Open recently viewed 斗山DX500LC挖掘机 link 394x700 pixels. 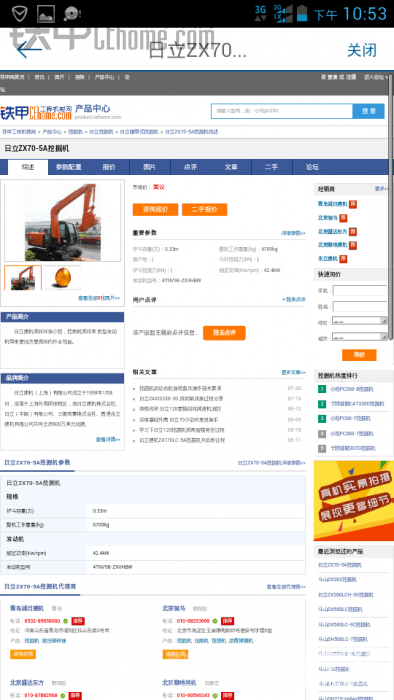pyautogui.click(x=340, y=609)
